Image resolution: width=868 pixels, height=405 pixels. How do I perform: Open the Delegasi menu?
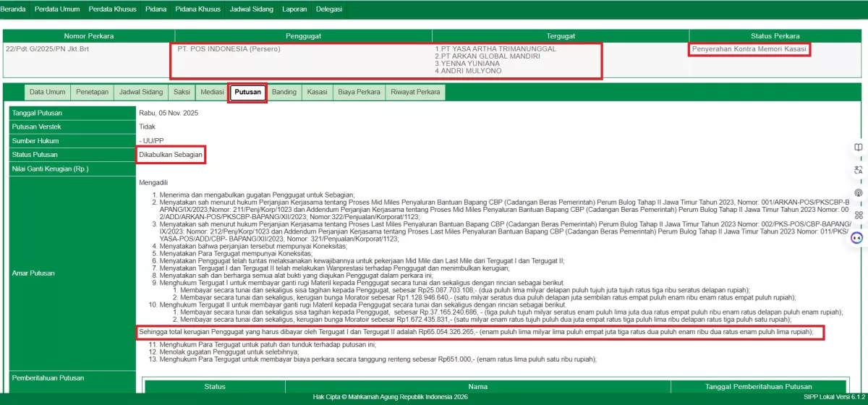click(330, 9)
